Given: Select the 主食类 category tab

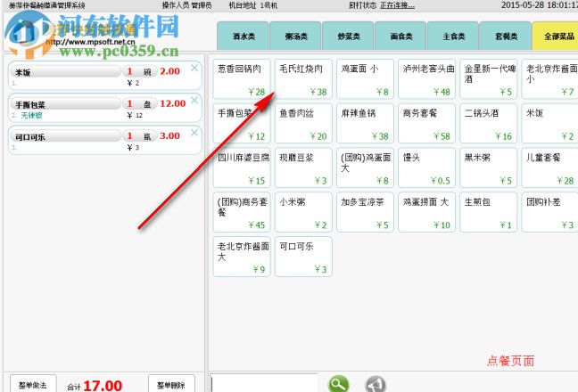Looking at the screenshot, I should click(x=453, y=36).
